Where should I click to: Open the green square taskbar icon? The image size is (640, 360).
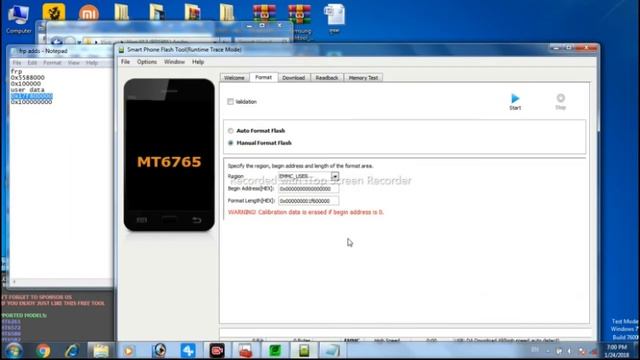[x=275, y=351]
